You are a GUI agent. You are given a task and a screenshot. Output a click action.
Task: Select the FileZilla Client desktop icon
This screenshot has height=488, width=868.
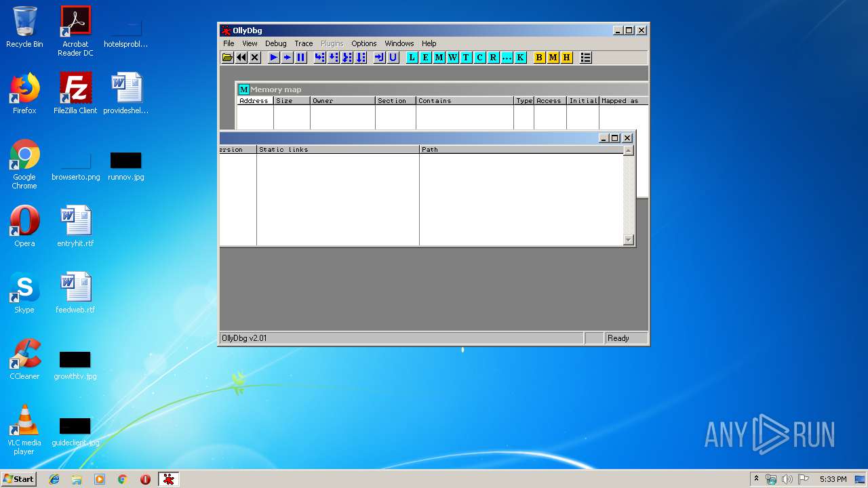coord(75,94)
